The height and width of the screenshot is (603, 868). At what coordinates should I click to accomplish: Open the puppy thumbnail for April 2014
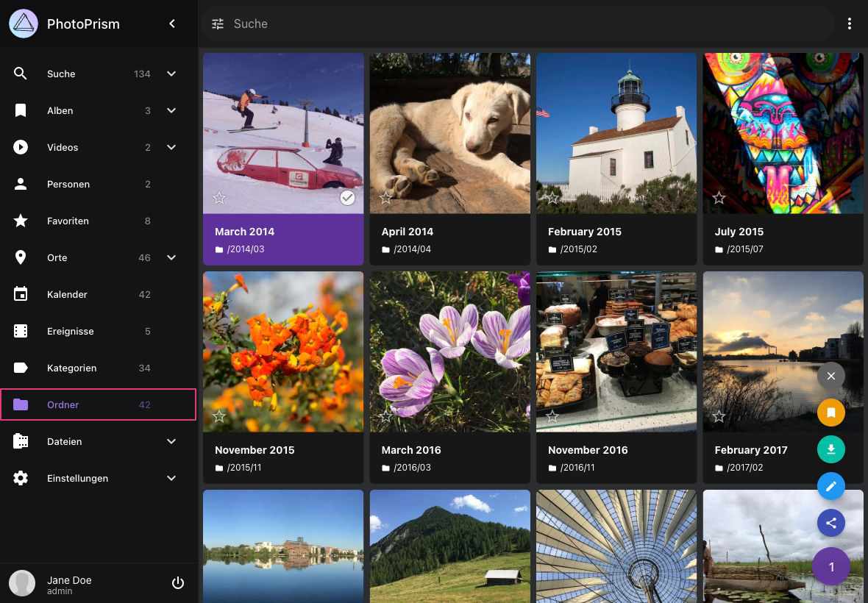(450, 133)
